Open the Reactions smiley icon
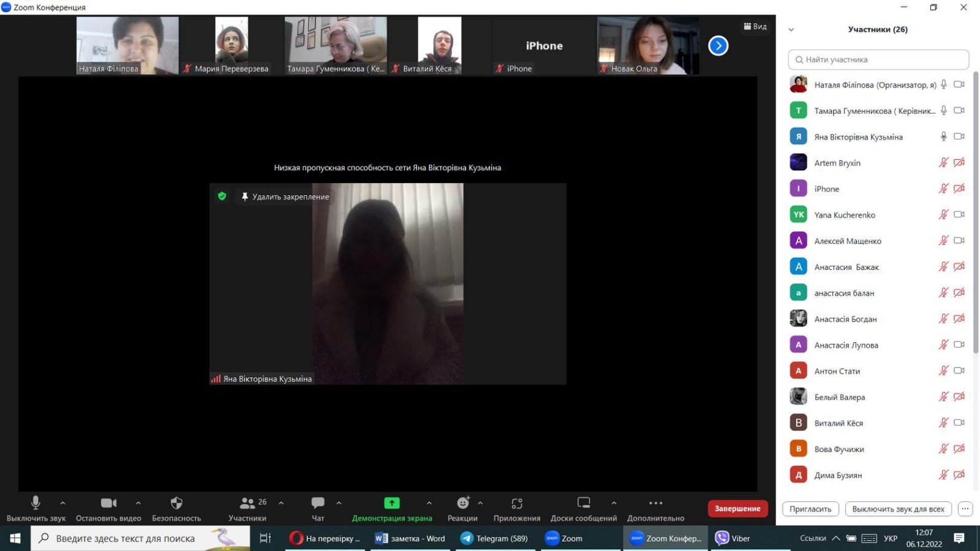 pyautogui.click(x=462, y=503)
